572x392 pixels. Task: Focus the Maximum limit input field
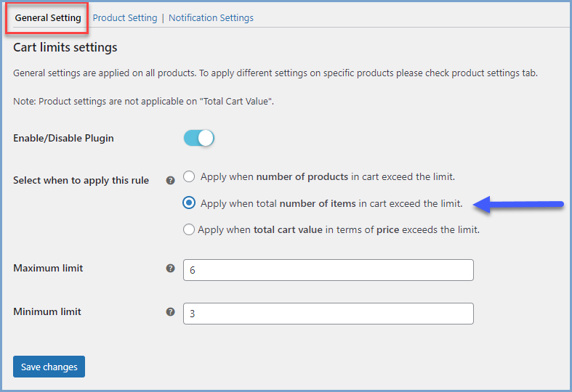329,270
